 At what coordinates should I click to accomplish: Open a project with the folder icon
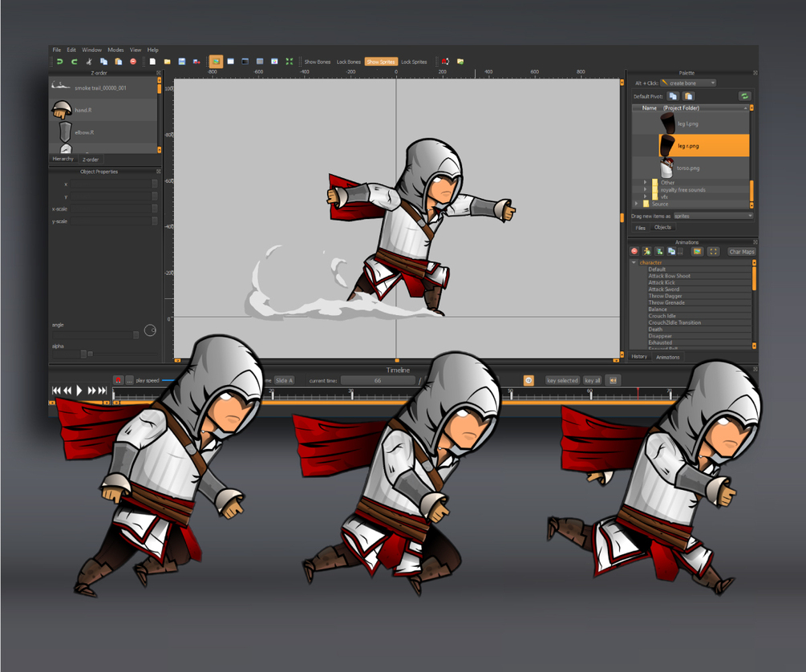(x=167, y=62)
